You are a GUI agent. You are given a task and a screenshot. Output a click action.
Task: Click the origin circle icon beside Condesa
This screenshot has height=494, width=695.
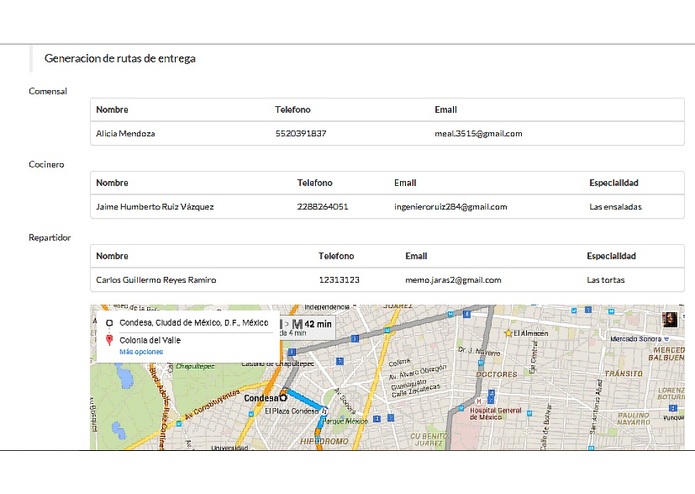(x=109, y=323)
